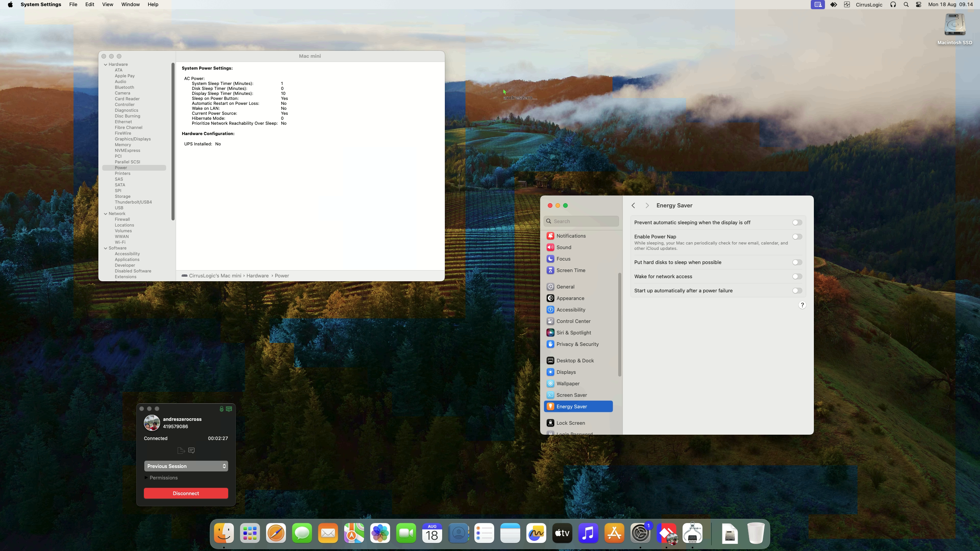
Task: Open Privacy & Security settings
Action: tap(577, 344)
